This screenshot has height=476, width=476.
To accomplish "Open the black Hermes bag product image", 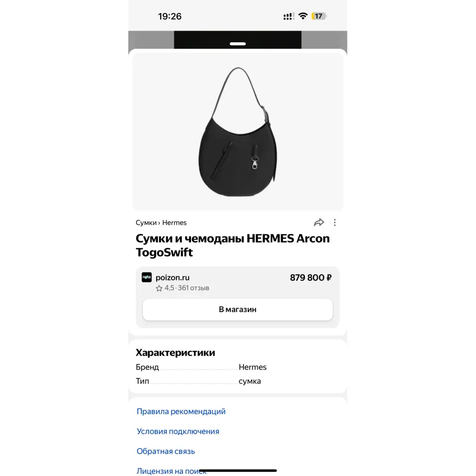I will click(x=238, y=132).
